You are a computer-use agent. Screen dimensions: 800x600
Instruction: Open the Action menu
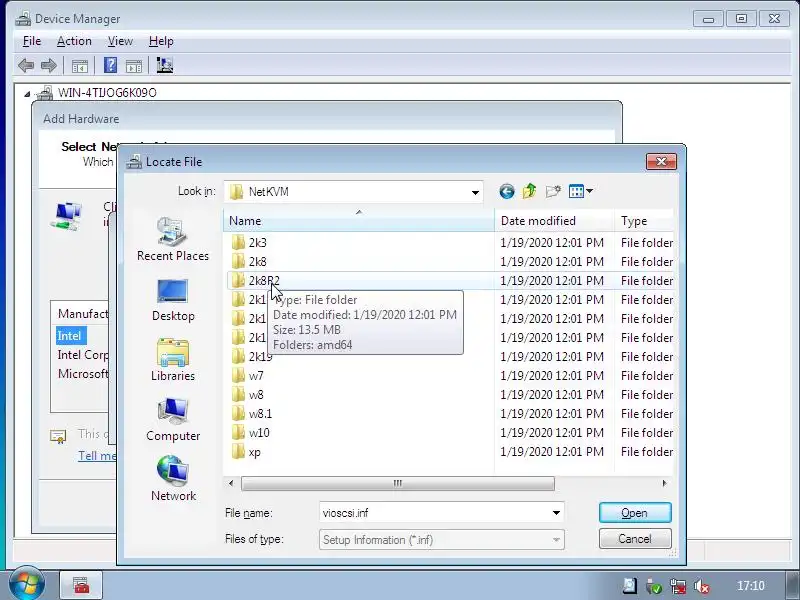point(74,41)
